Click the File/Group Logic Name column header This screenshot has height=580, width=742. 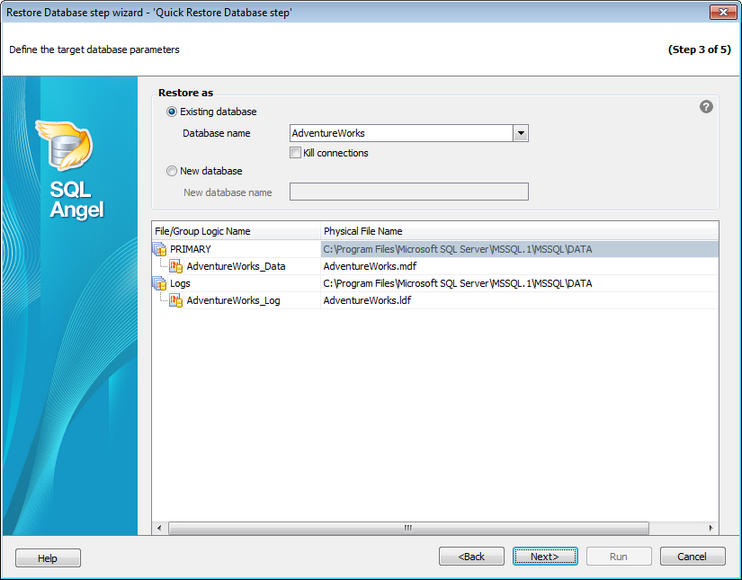point(236,231)
